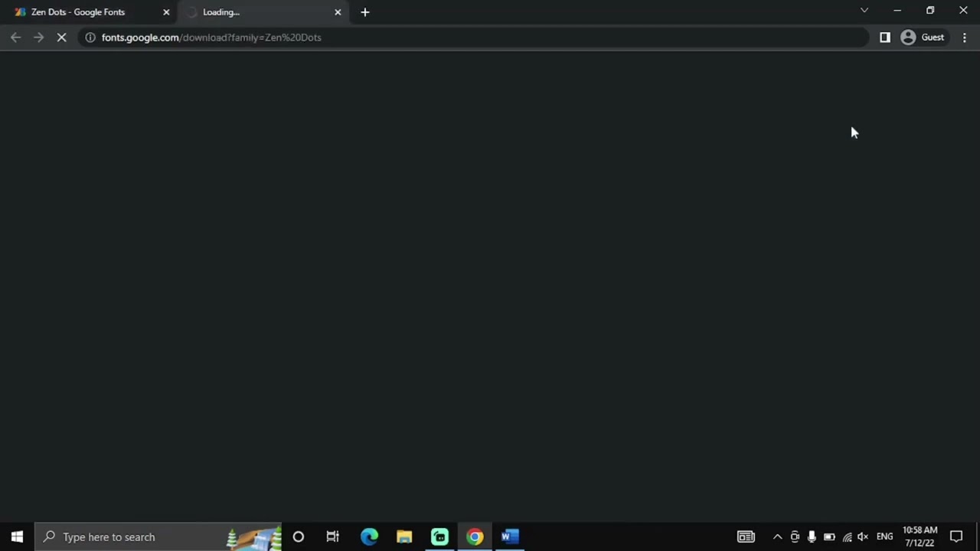
Task: Restore down the Chrome window
Action: pos(930,11)
